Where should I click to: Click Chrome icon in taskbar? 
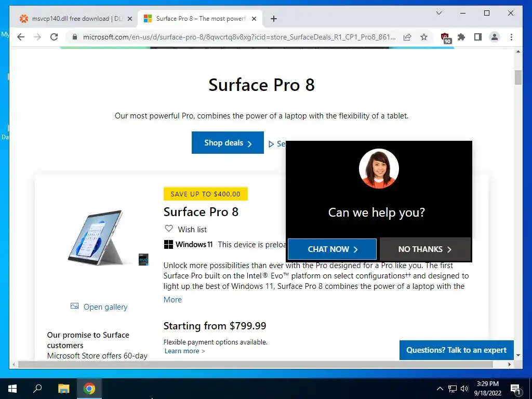coord(89,389)
